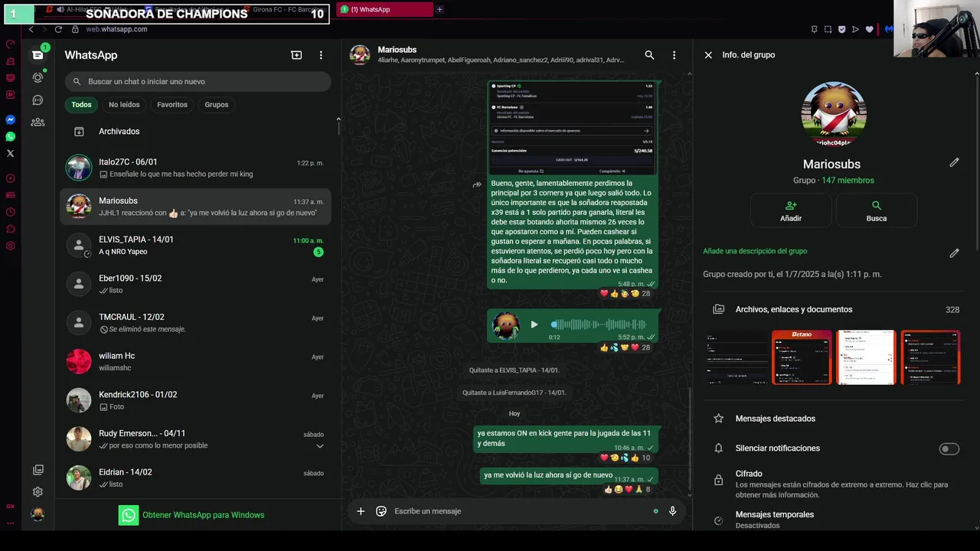Click the 147 miembros link
Image resolution: width=980 pixels, height=551 pixels.
(x=848, y=181)
